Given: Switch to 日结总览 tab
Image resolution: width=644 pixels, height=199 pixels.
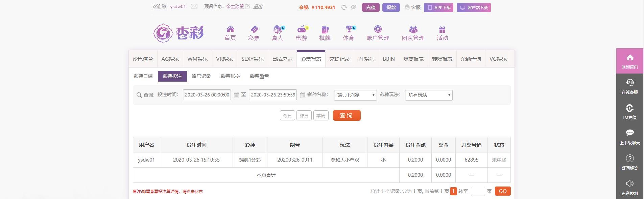Looking at the screenshot, I should click(x=282, y=59).
